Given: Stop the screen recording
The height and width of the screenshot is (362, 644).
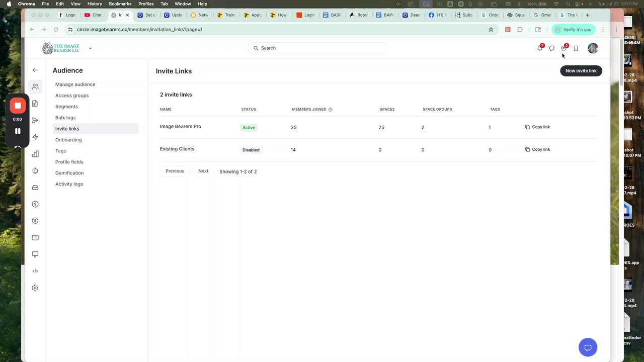Looking at the screenshot, I should (x=18, y=106).
